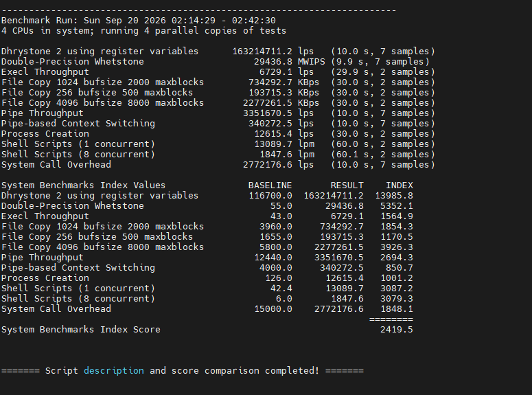Select the index value 3087.2
Viewport: 532px width, 395px height.
(397, 289)
